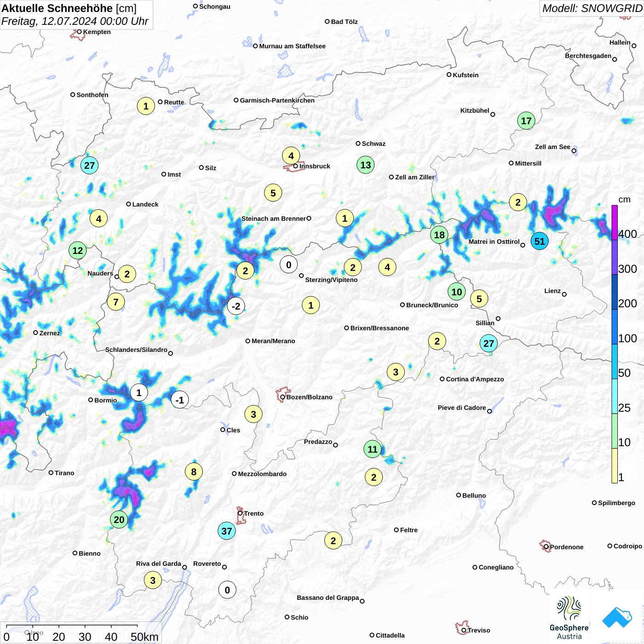Image resolution: width=644 pixels, height=644 pixels.
Task: Click the Bozen/Bolzano city label
Action: click(310, 397)
